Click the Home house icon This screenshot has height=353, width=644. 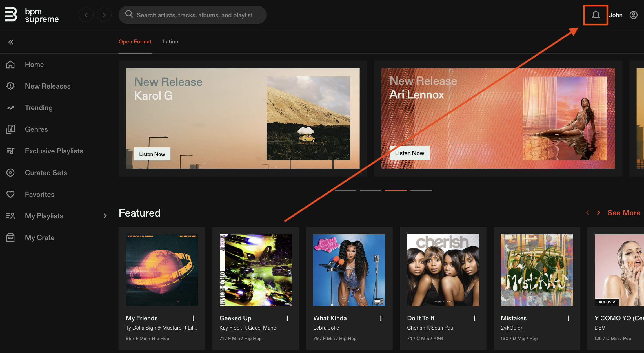[x=10, y=64]
